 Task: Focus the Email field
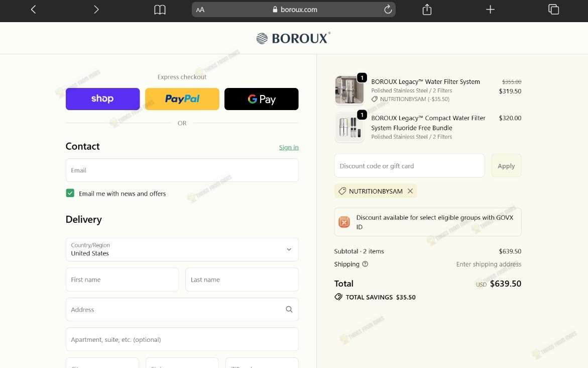coord(182,170)
